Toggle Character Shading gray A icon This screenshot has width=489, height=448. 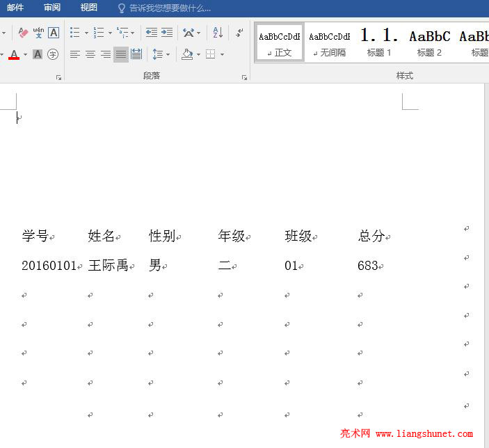38,54
